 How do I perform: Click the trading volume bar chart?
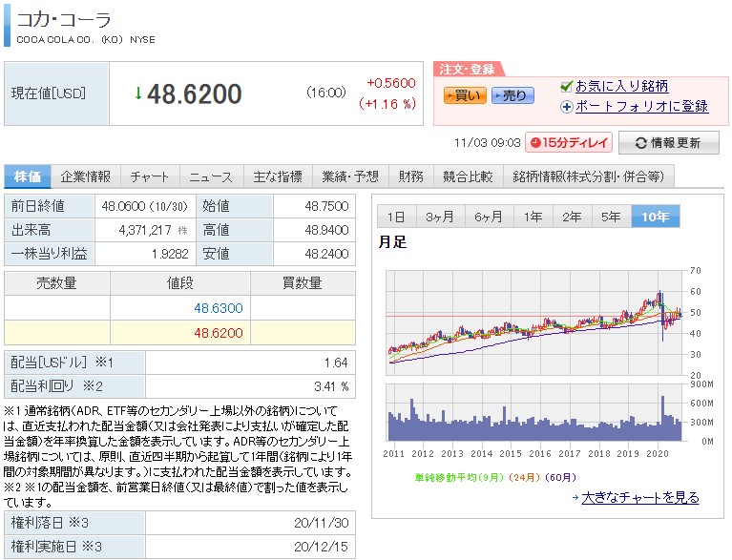[536, 413]
